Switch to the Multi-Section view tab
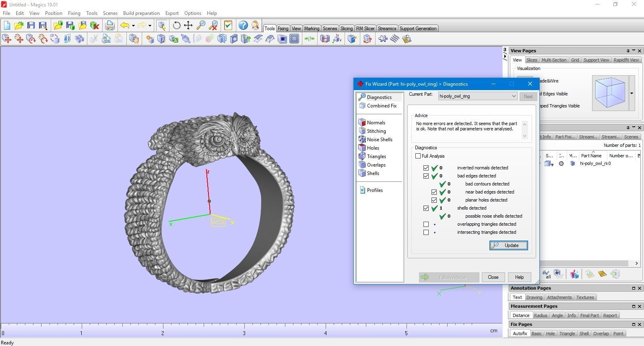 (554, 60)
